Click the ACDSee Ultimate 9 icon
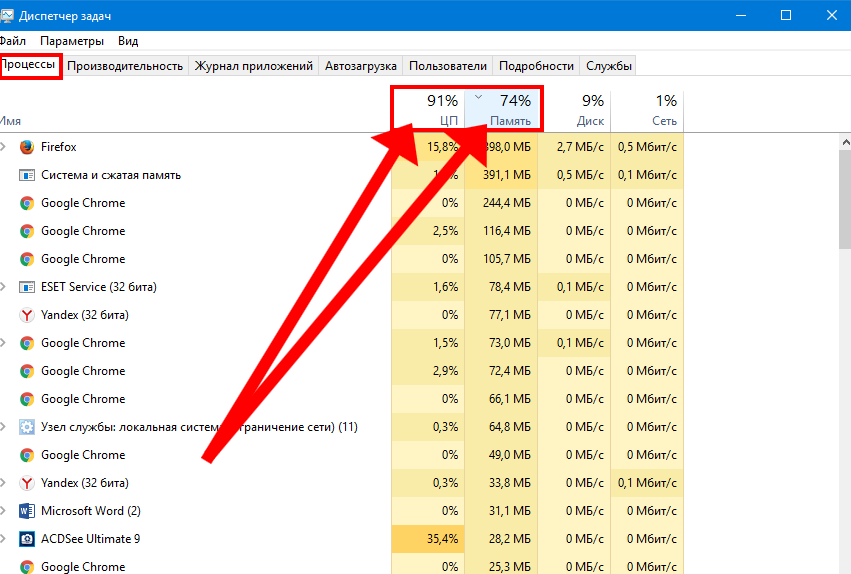The width and height of the screenshot is (851, 574). point(27,539)
